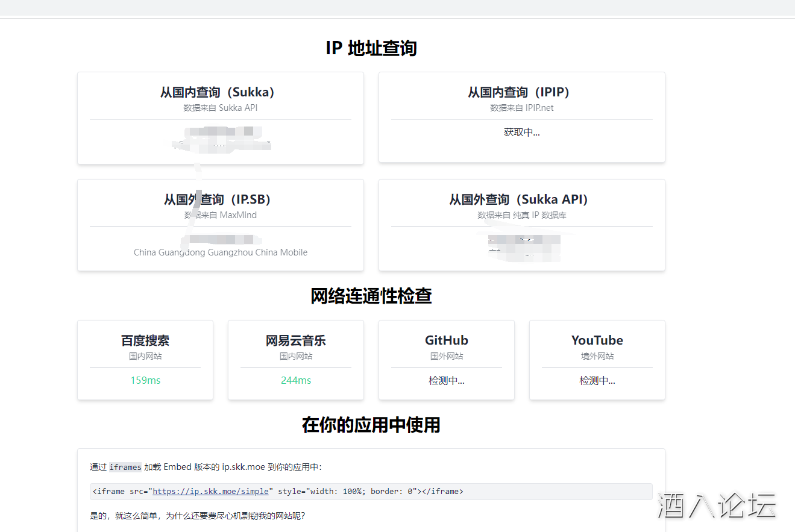The image size is (795, 532).
Task: Click the "检测中..." status under YouTube
Action: click(597, 380)
